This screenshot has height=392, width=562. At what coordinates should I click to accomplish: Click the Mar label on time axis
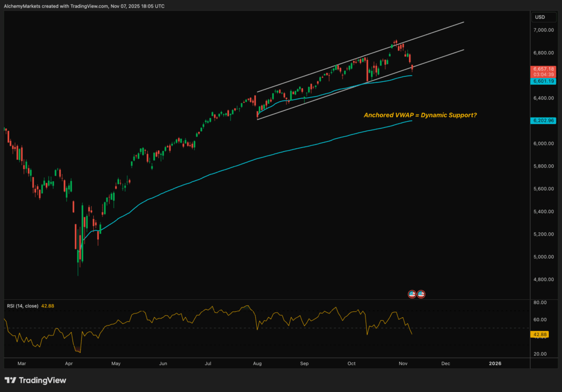coord(21,363)
